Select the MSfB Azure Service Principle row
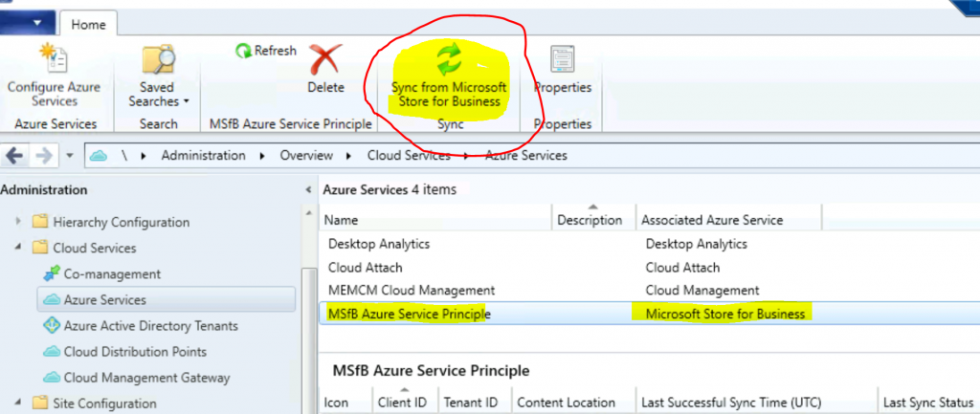This screenshot has width=980, height=414. tap(649, 314)
